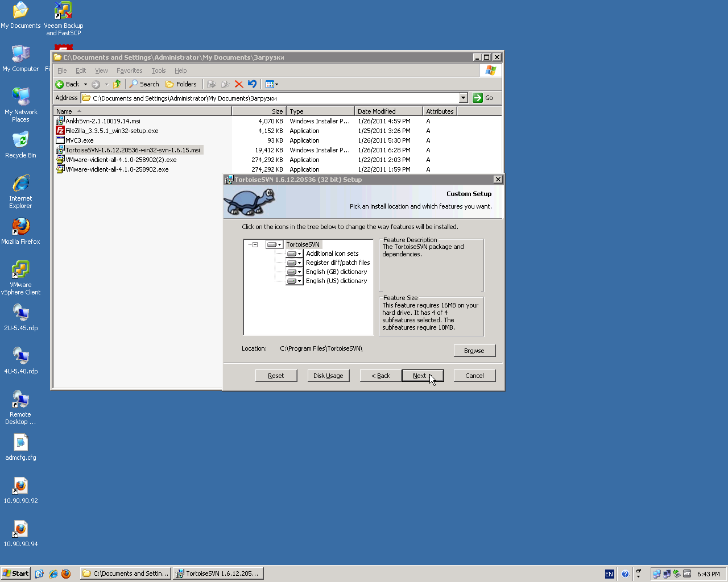Click the Go button next to address bar
The image size is (728, 582).
(483, 98)
